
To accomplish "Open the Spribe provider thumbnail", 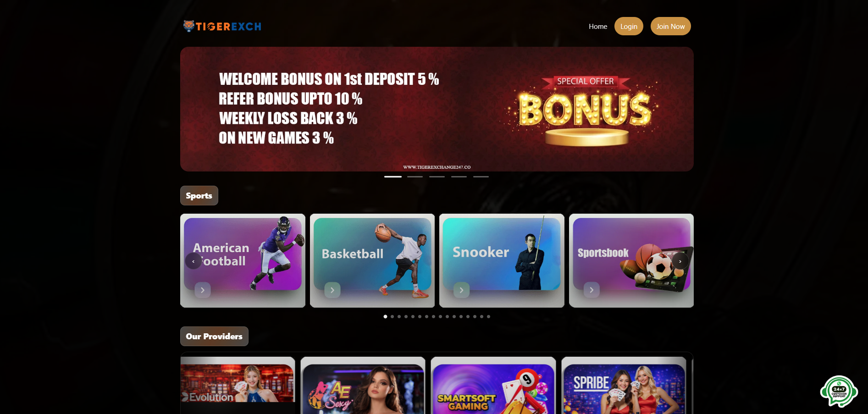I will coord(624,386).
